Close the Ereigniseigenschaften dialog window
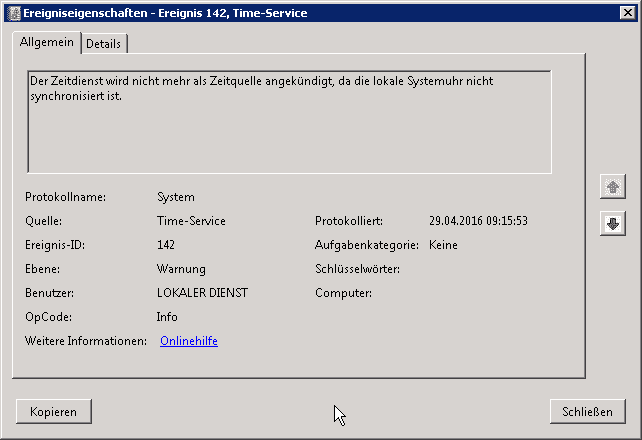The image size is (642, 440). tap(627, 13)
